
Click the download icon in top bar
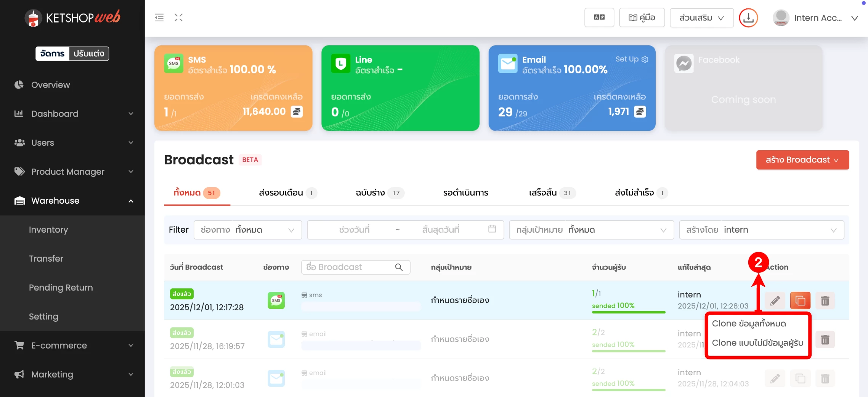coord(748,18)
